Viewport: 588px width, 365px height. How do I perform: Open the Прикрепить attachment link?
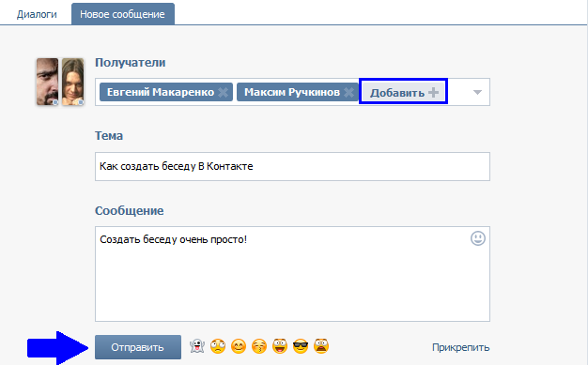(460, 347)
